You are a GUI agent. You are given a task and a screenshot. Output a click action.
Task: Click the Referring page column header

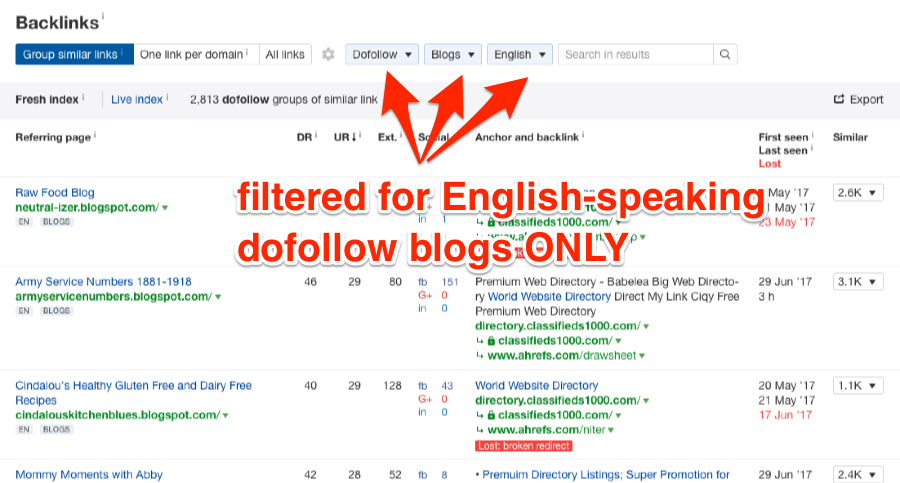[x=53, y=137]
